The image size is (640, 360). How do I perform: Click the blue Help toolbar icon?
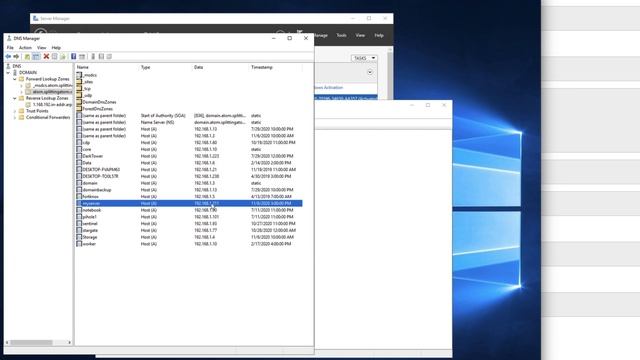73,56
